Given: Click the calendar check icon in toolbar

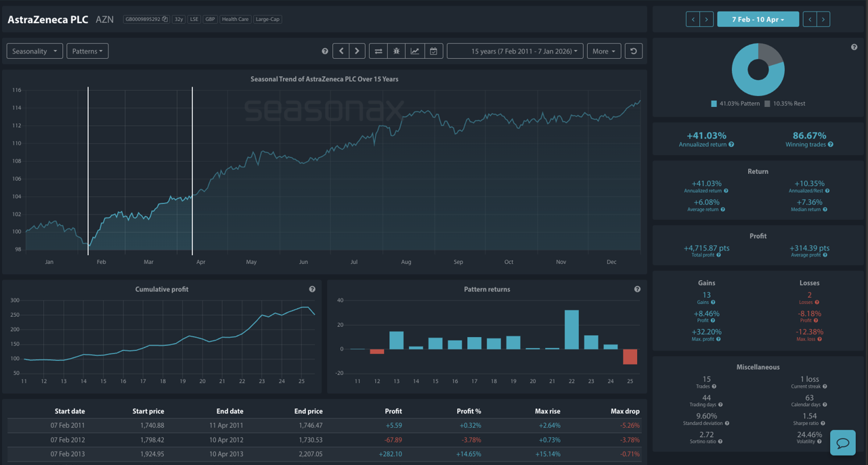Looking at the screenshot, I should [433, 51].
